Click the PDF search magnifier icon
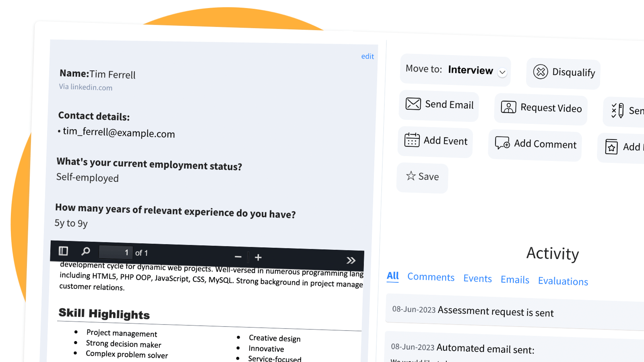The height and width of the screenshot is (362, 644). coord(86,251)
